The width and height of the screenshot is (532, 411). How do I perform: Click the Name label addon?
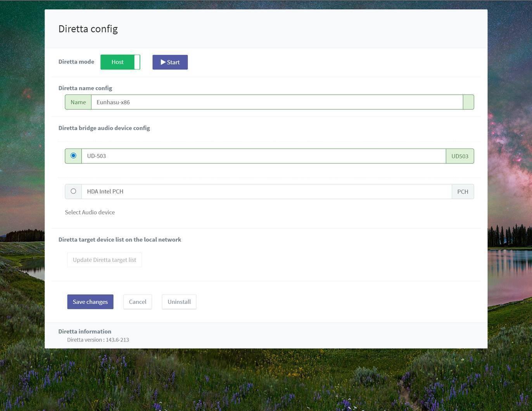pyautogui.click(x=78, y=102)
